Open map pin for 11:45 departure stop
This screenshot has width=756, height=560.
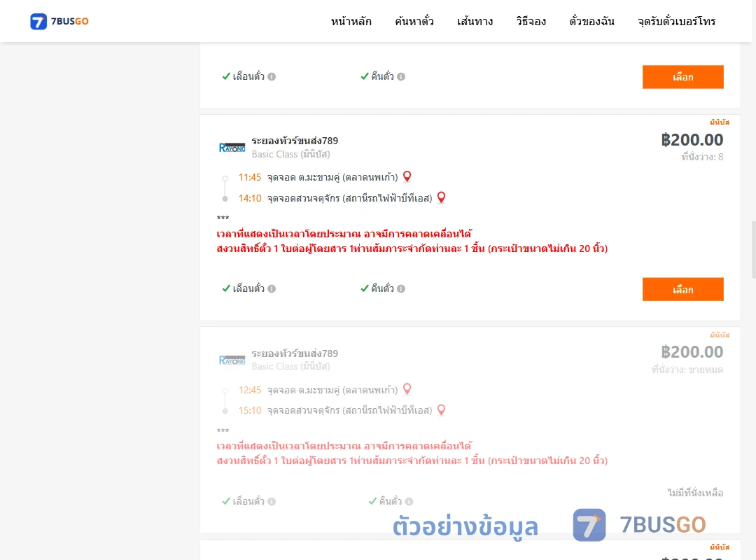click(x=407, y=177)
